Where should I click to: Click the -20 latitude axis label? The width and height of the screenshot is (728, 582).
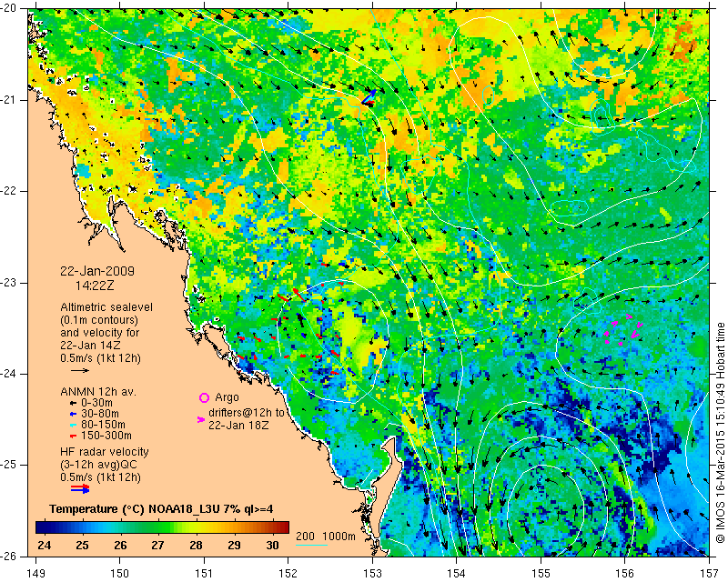(10, 9)
